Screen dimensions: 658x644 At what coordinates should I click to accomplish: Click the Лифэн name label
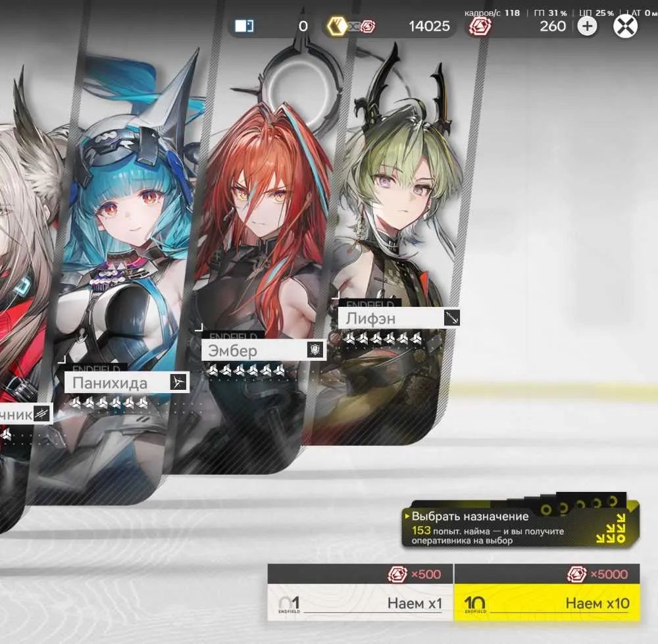(370, 319)
